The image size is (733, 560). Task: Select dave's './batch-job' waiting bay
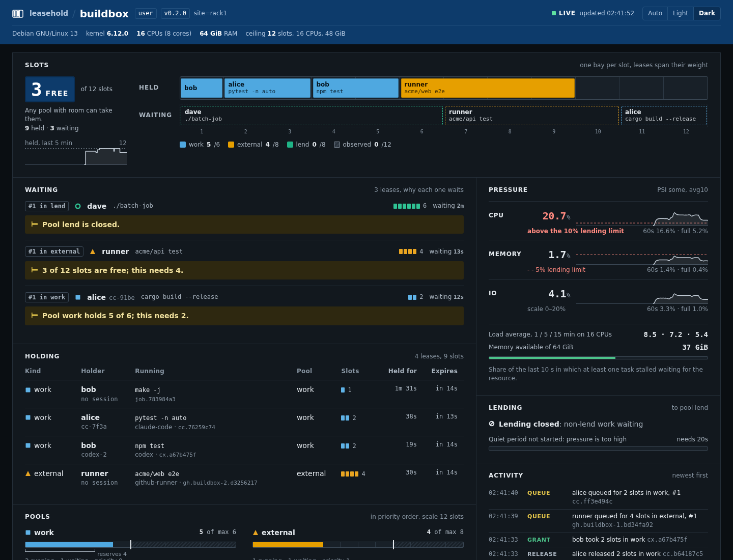click(x=312, y=116)
